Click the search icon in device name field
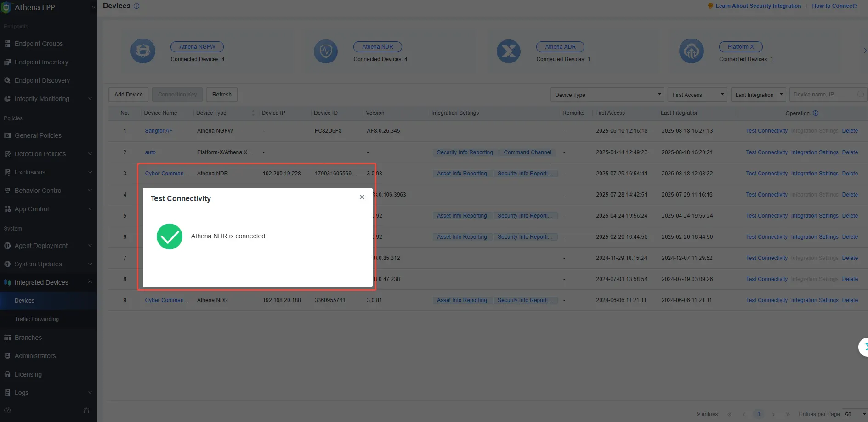This screenshot has height=422, width=868. coord(861,95)
